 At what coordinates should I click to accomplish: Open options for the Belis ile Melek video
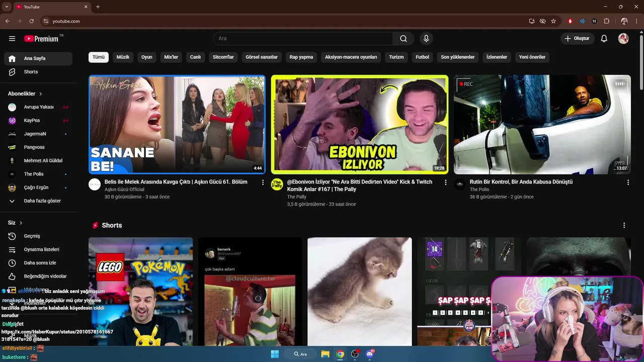(x=263, y=183)
